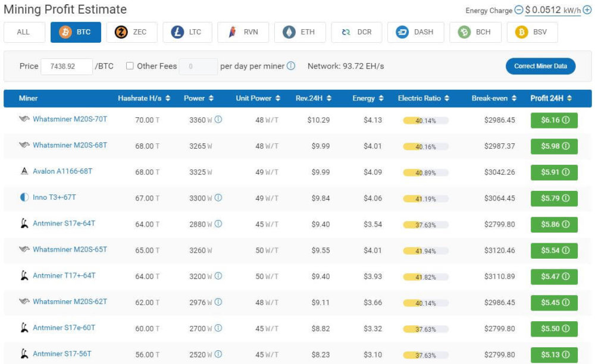595x364 pixels.
Task: Click Whatsminer logo icon in the M20S-70T row
Action: [24, 119]
